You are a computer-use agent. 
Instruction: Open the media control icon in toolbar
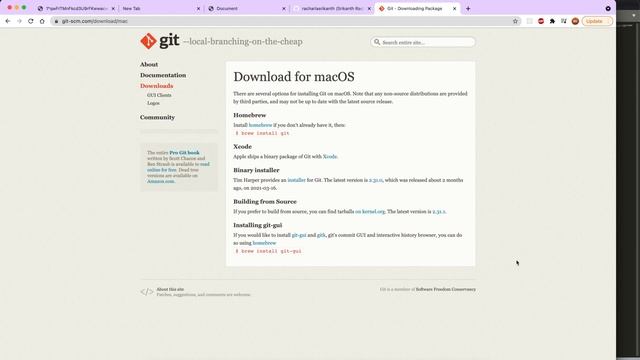pos(564,21)
